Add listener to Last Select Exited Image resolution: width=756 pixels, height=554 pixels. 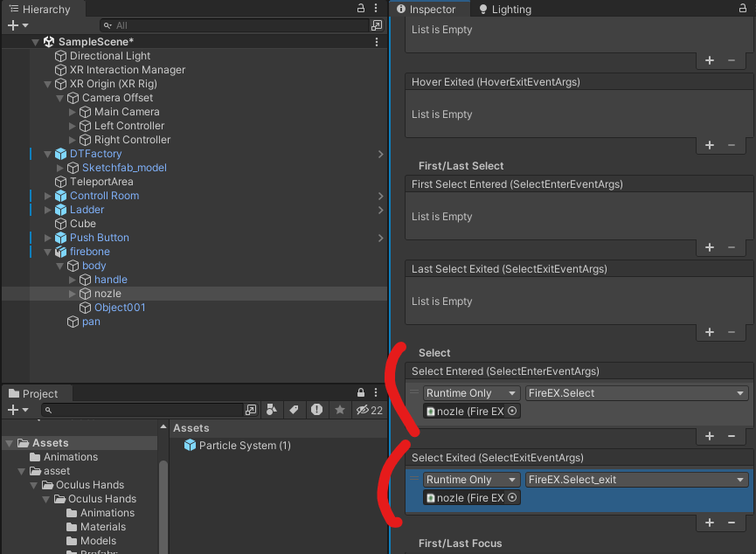click(x=709, y=332)
